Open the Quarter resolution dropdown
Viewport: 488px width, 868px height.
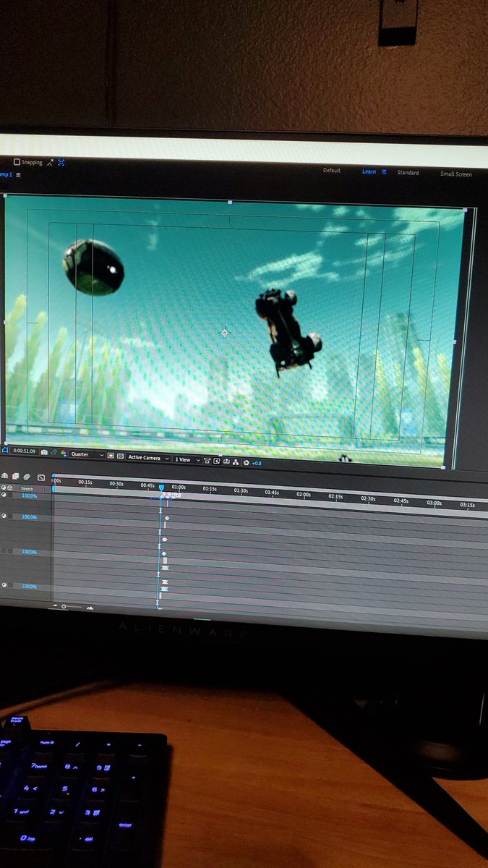pyautogui.click(x=87, y=455)
